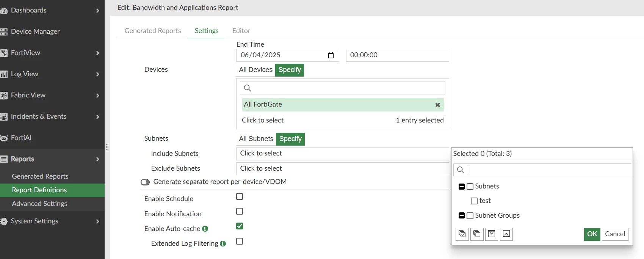Confirm subnet selection with OK
Screen dimensions: 644x259
pyautogui.click(x=592, y=234)
